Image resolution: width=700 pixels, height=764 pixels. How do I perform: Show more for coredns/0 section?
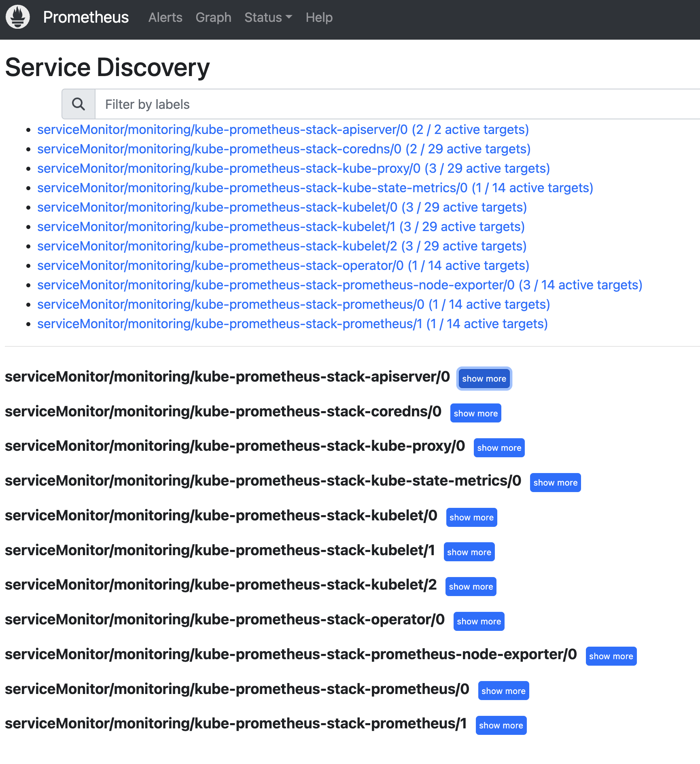tap(475, 413)
